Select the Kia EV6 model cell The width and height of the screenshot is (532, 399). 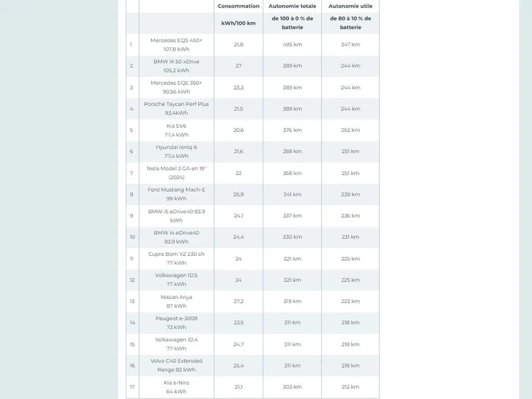(x=176, y=130)
